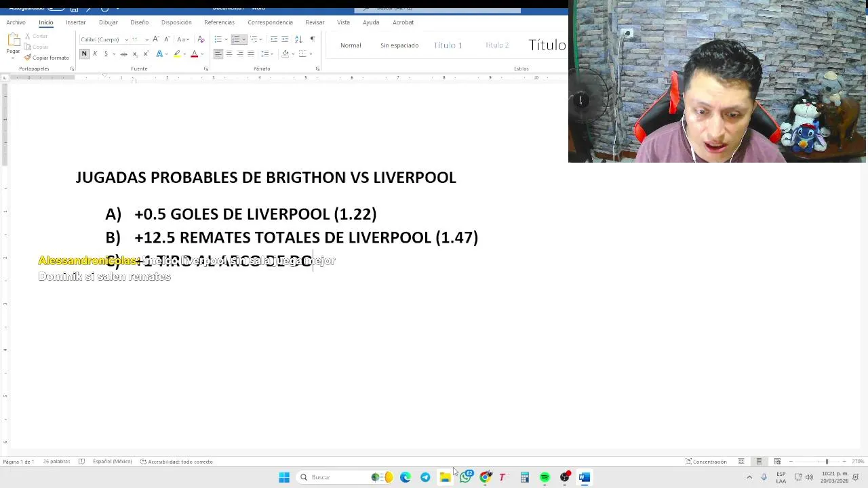
Task: Clear all formatting icon
Action: 201,39
